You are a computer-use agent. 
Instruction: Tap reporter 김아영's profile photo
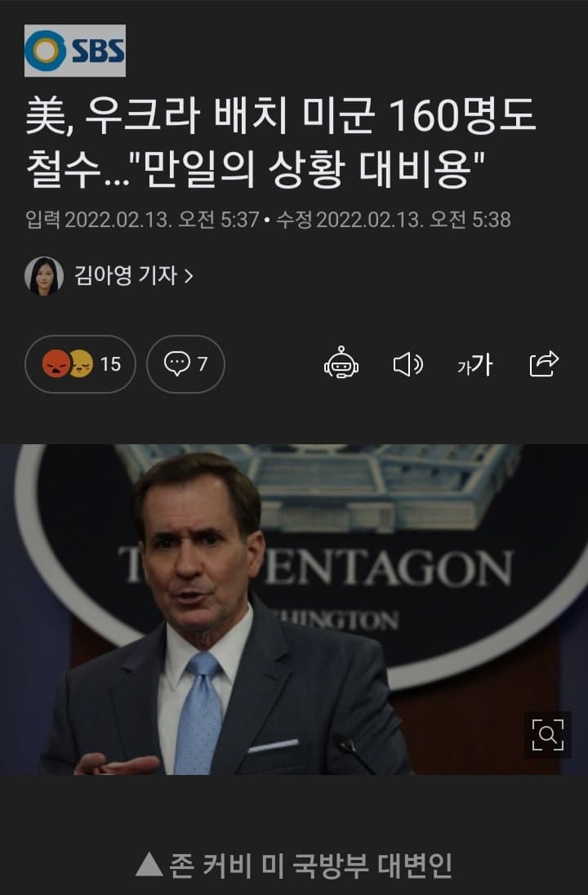[x=44, y=276]
